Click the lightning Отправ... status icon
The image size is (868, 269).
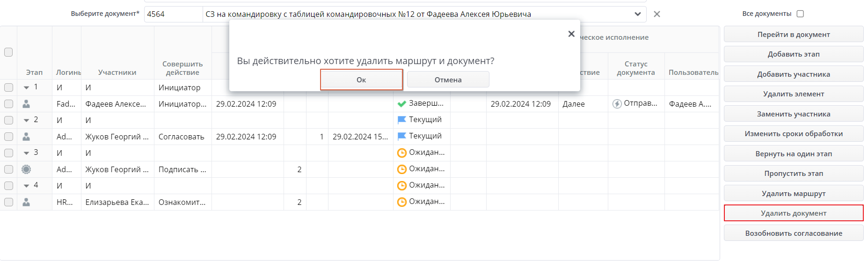(617, 104)
